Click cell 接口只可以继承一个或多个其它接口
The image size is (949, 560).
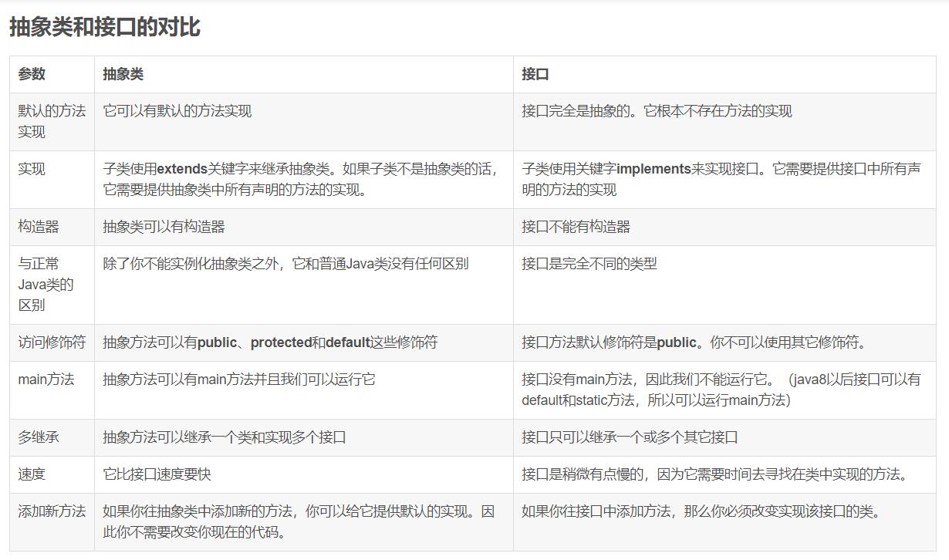pos(724,437)
